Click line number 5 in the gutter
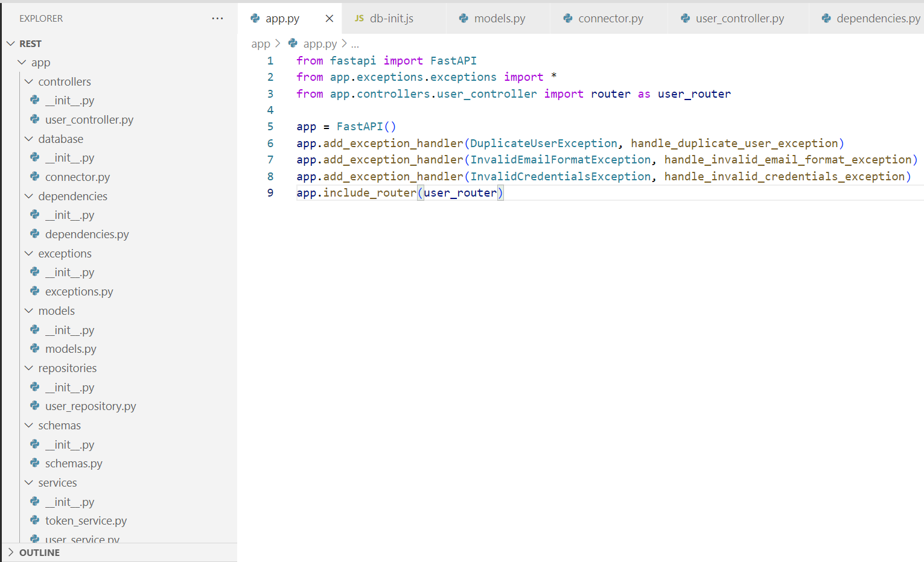This screenshot has width=924, height=562. [270, 127]
